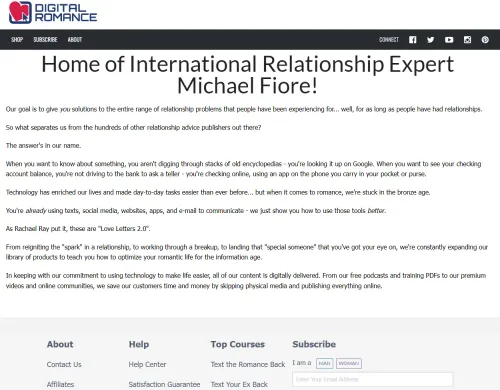Click the Help footer heading
Viewport: 500px width, 390px height.
pos(139,344)
